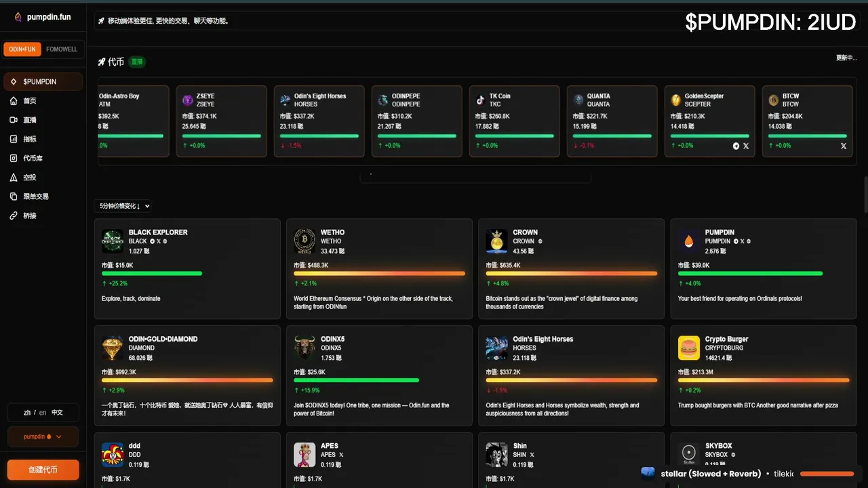
Task: Open the $PUMPDIN sidebar item
Action: 43,82
